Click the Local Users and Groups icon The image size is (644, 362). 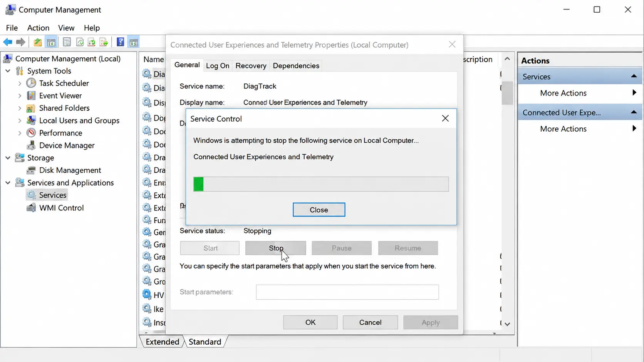31,120
